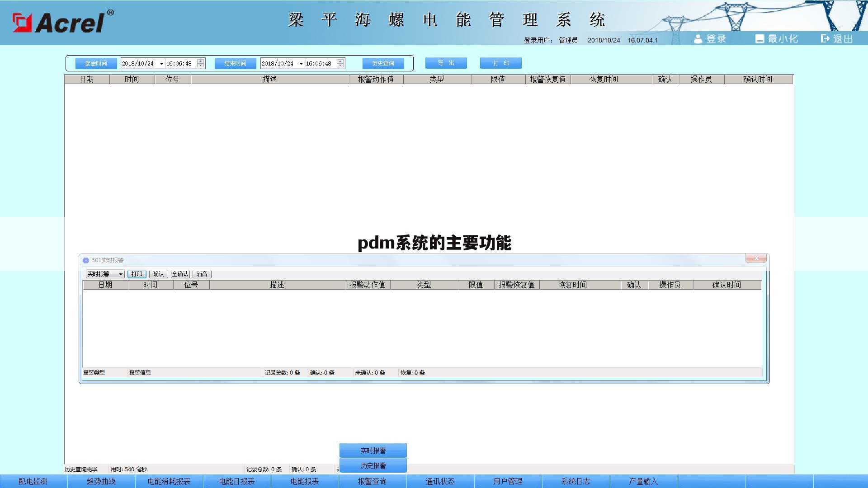The width and height of the screenshot is (868, 488).
Task: Open the 用户管理 tab
Action: 508,481
